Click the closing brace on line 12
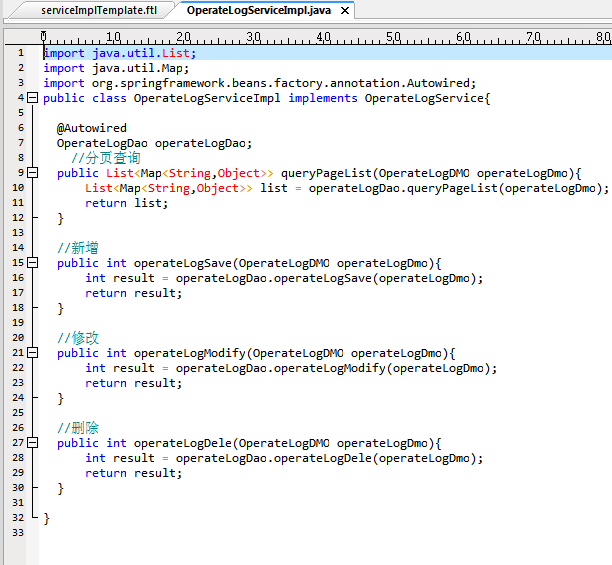This screenshot has width=612, height=565. 60,218
